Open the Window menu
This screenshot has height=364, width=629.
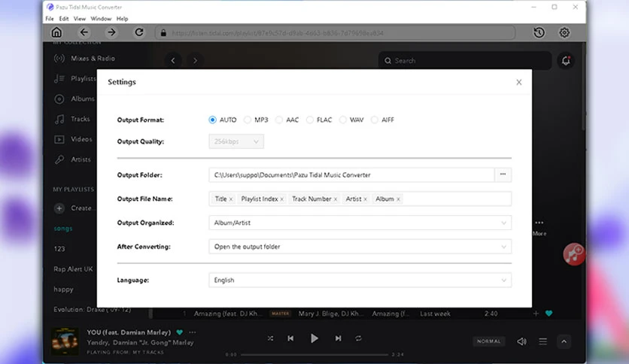coord(101,19)
